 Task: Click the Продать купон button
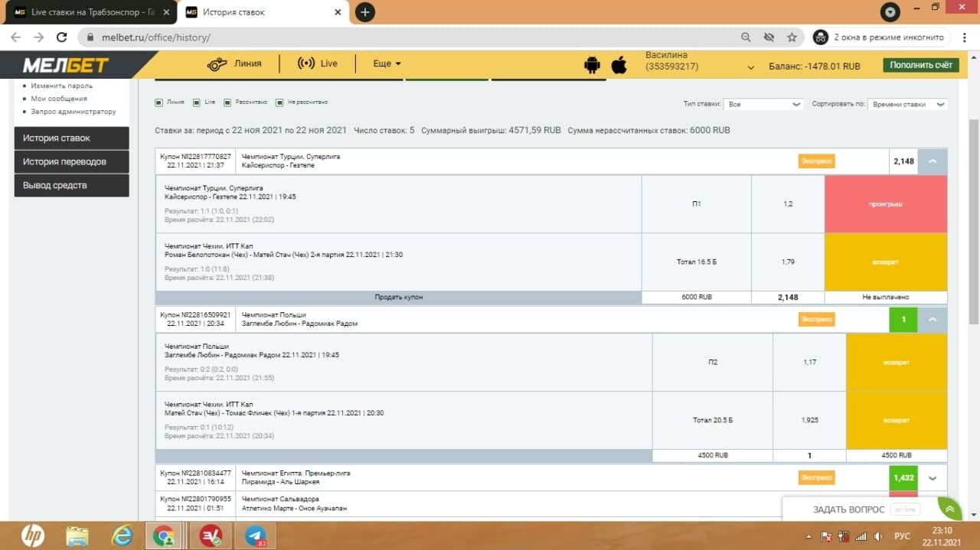click(x=398, y=297)
